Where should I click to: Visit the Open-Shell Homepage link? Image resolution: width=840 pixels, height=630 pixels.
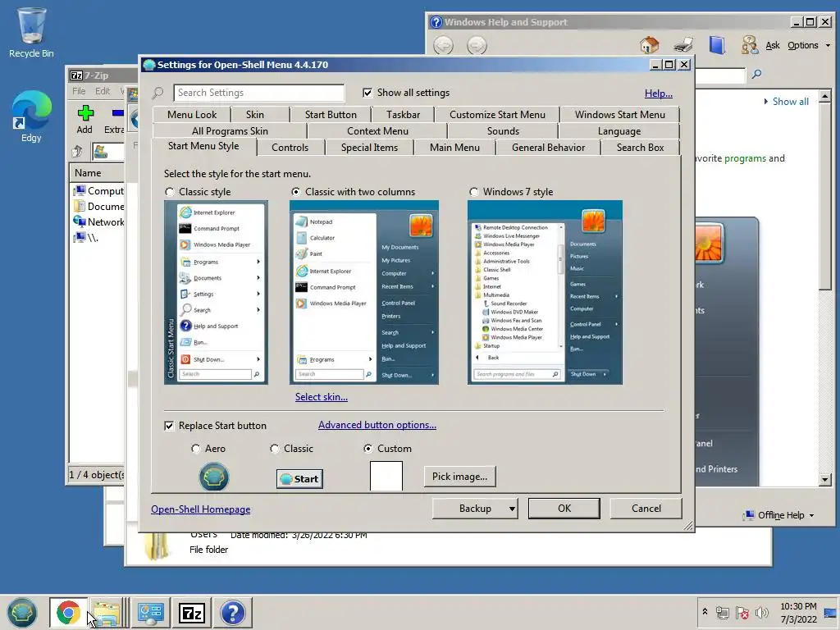click(200, 509)
